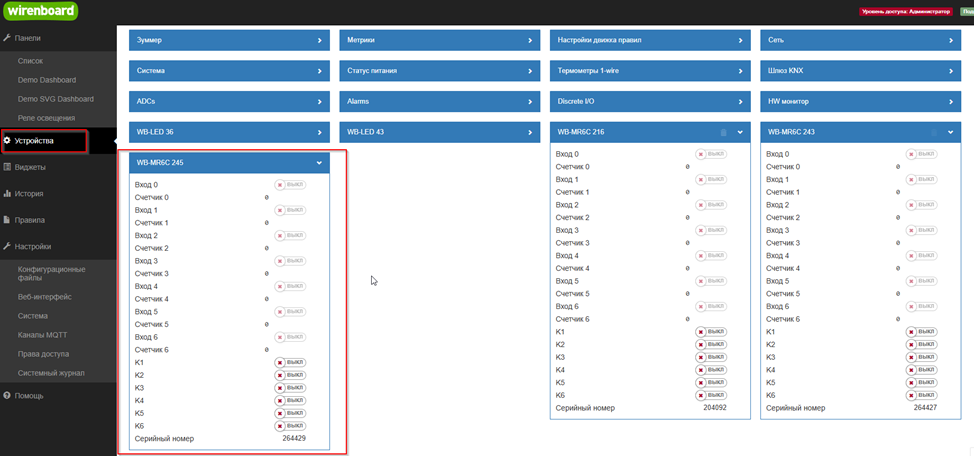Expand the Discrete I/O card
Image resolution: width=974 pixels, height=456 pixels.
pyautogui.click(x=650, y=101)
